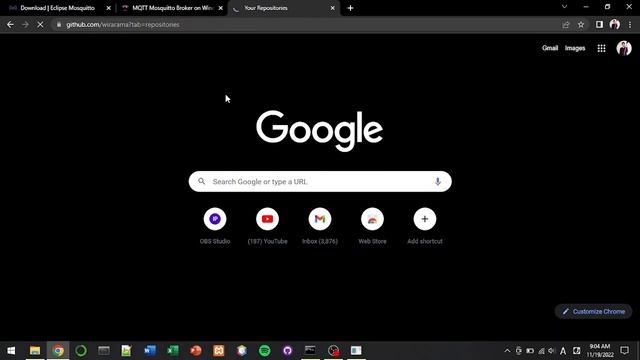The height and width of the screenshot is (360, 640).
Task: Click the share page icon in address bar
Action: tap(566, 25)
